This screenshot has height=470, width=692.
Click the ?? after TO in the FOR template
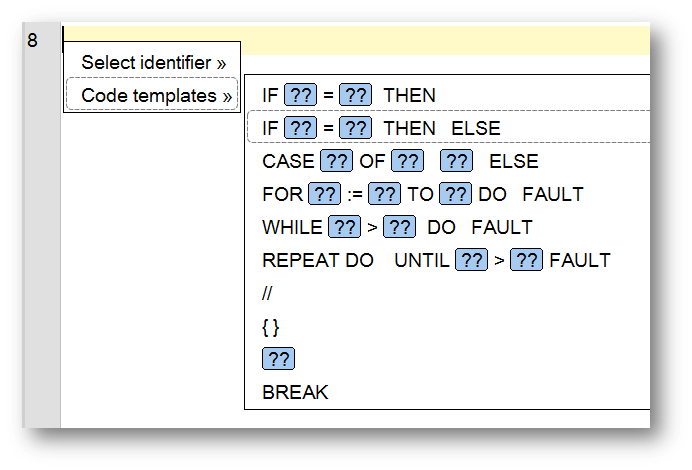pos(455,194)
